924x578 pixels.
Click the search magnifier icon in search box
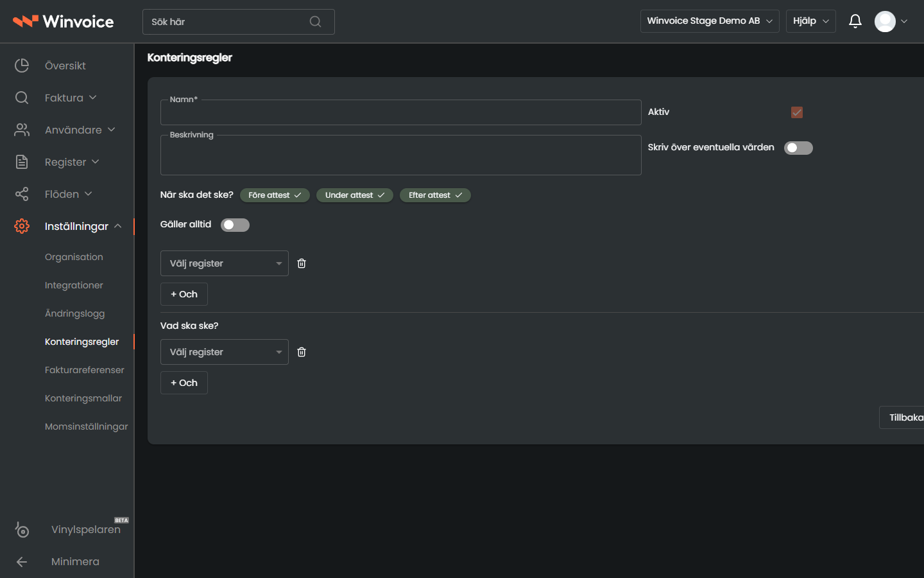pos(315,22)
